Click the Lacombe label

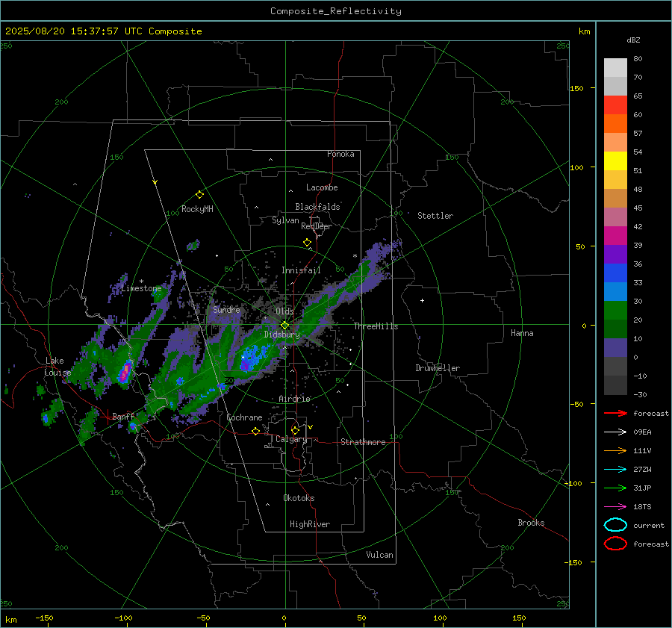click(x=322, y=187)
